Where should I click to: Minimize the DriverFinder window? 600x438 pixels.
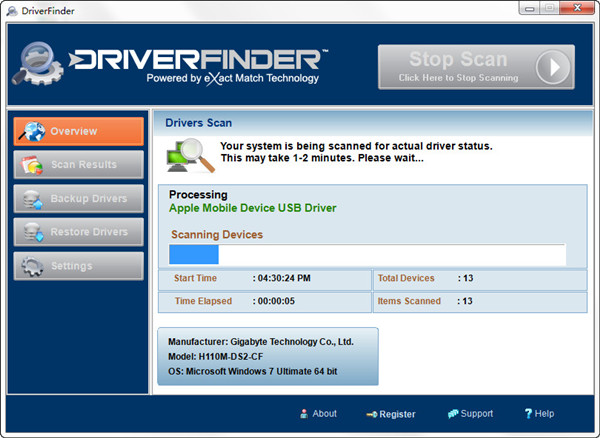coord(530,8)
